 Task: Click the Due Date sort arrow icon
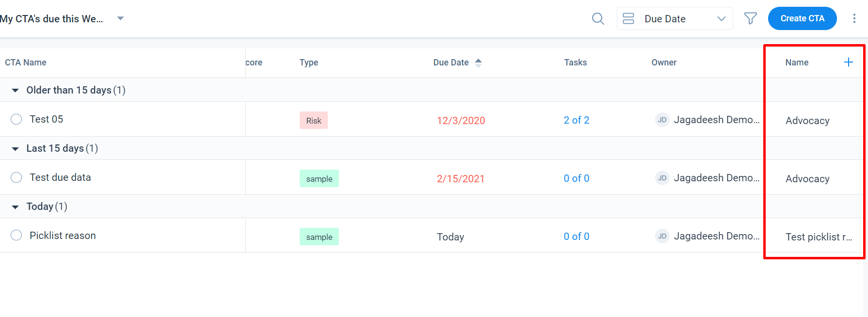click(478, 63)
